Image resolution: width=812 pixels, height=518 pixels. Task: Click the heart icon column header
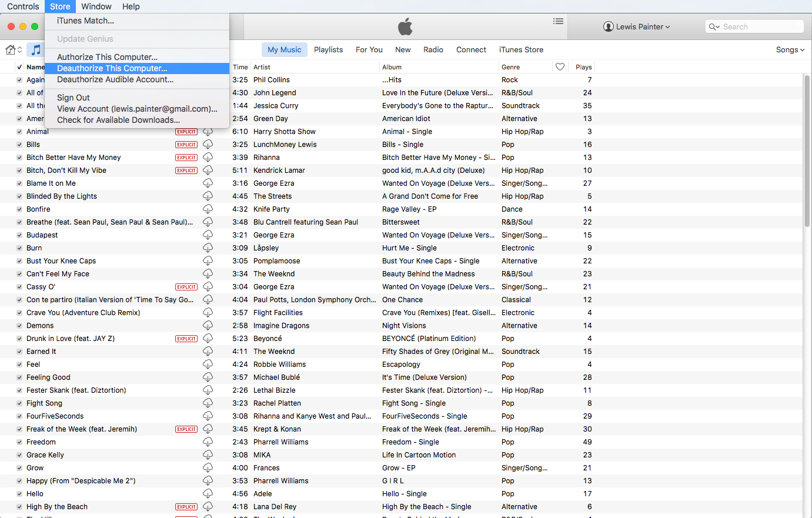560,66
